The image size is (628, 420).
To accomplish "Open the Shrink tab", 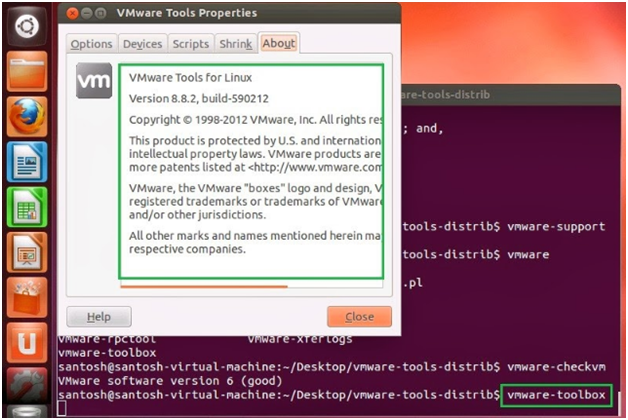I will [236, 44].
